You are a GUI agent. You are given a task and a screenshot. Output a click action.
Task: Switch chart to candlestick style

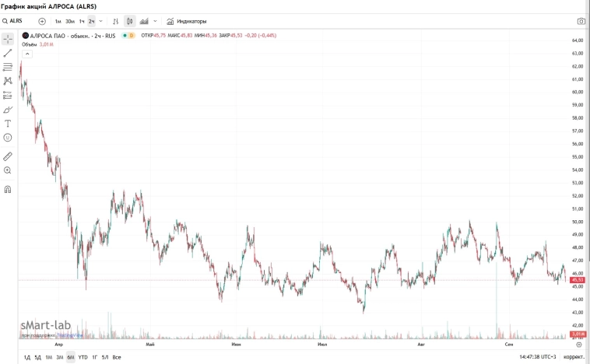[130, 21]
